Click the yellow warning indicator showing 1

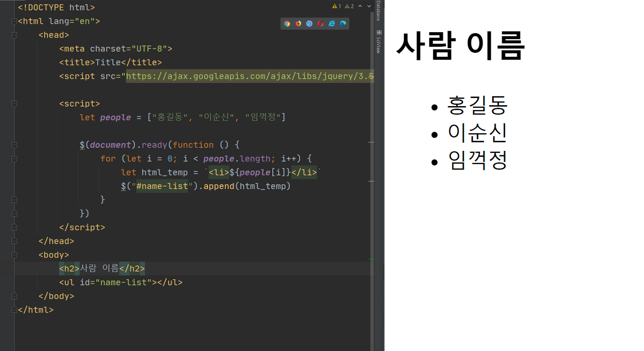click(x=337, y=6)
